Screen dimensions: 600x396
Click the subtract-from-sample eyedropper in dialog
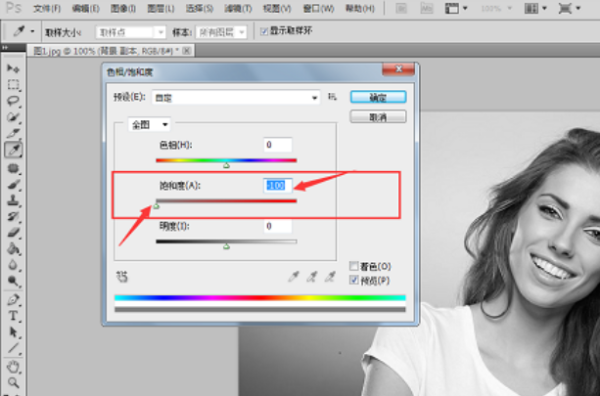click(330, 276)
